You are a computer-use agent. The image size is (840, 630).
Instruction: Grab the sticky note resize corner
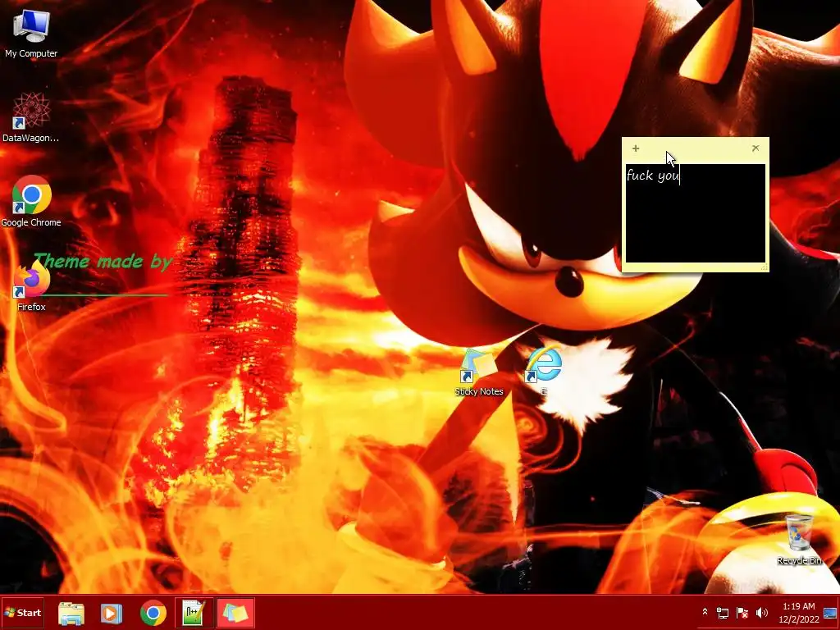click(765, 267)
